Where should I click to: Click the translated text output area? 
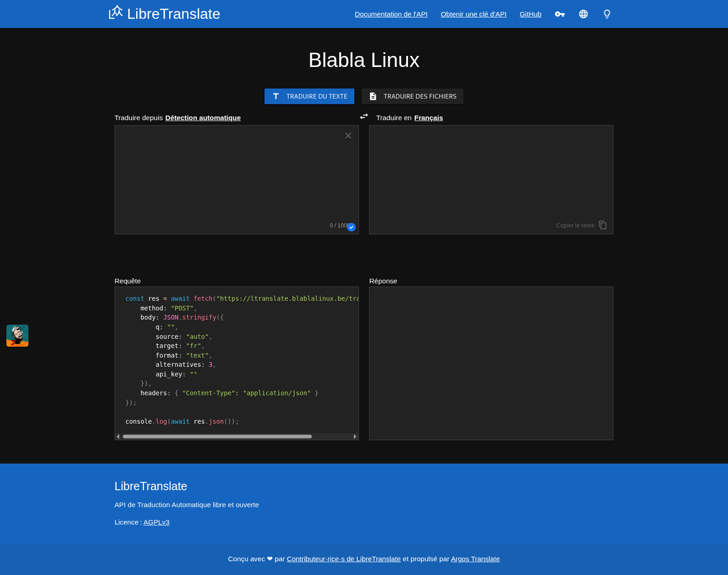click(x=491, y=180)
